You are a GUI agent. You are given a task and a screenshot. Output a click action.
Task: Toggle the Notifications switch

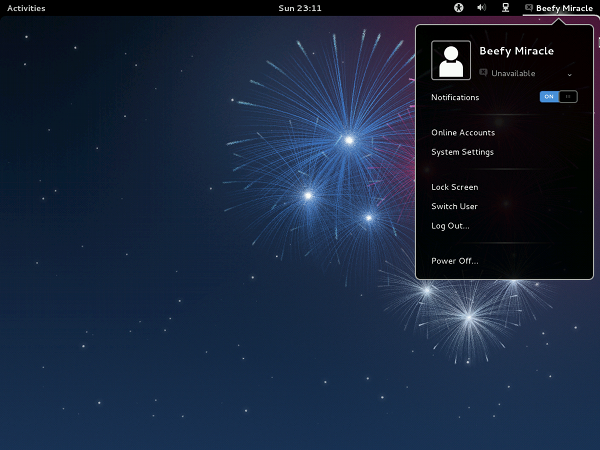(558, 97)
